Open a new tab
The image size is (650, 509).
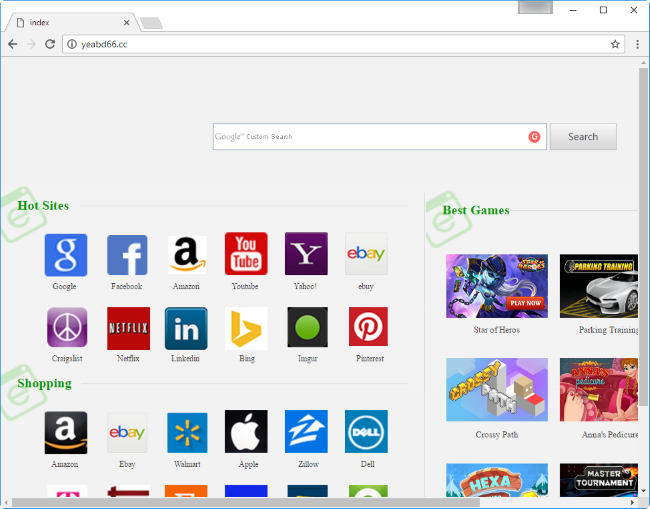click(x=151, y=23)
